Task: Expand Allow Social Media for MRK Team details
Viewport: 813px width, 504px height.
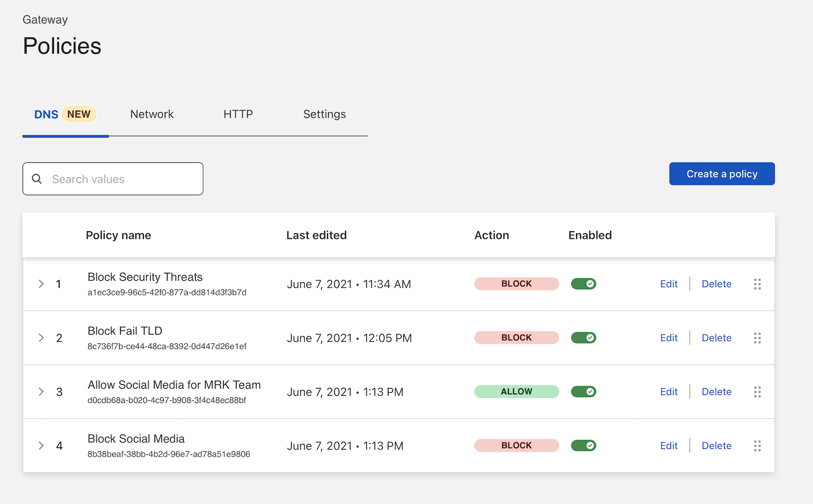Action: point(41,392)
